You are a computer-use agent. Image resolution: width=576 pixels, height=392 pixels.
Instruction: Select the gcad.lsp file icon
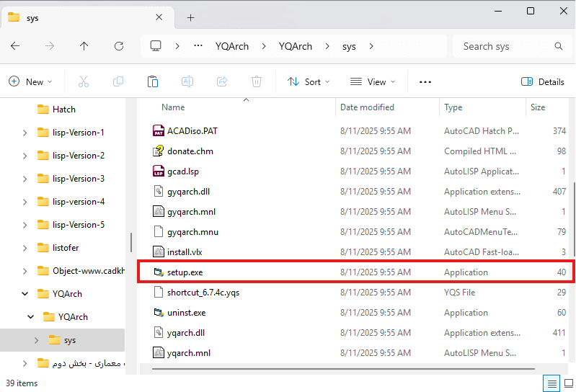pyautogui.click(x=159, y=171)
